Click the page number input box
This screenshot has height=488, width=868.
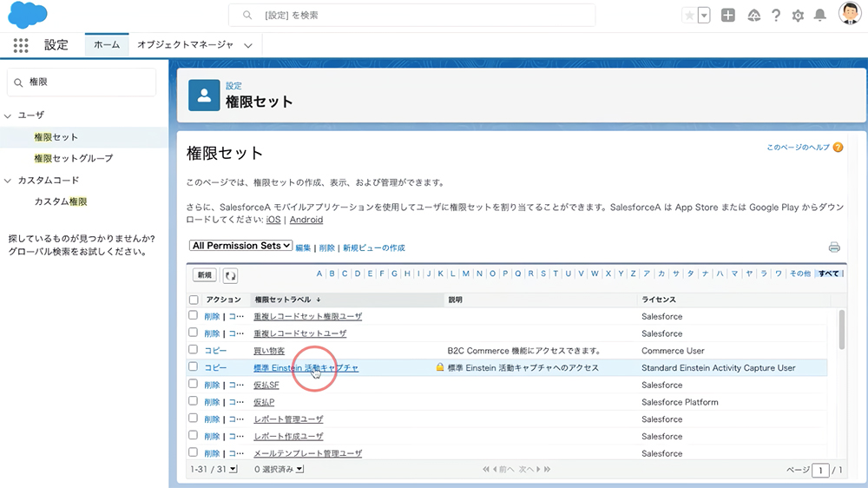pos(820,471)
